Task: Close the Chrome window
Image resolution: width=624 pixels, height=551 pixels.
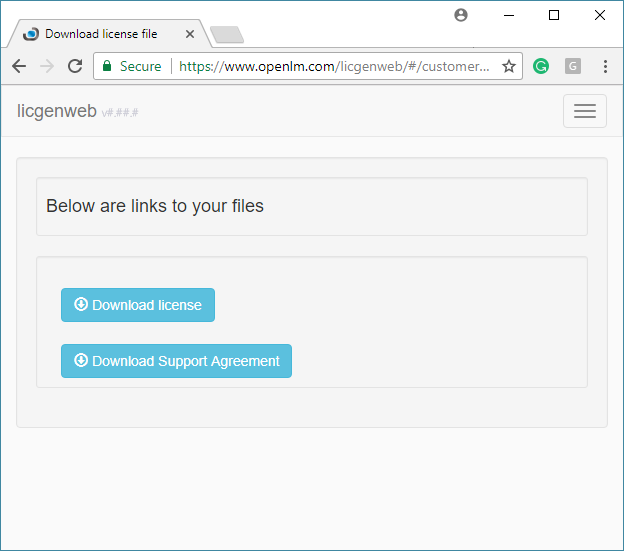Action: 600,15
